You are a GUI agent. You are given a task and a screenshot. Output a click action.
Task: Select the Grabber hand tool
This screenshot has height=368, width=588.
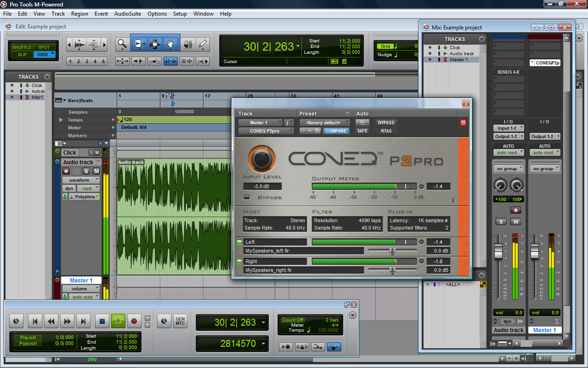(x=170, y=44)
